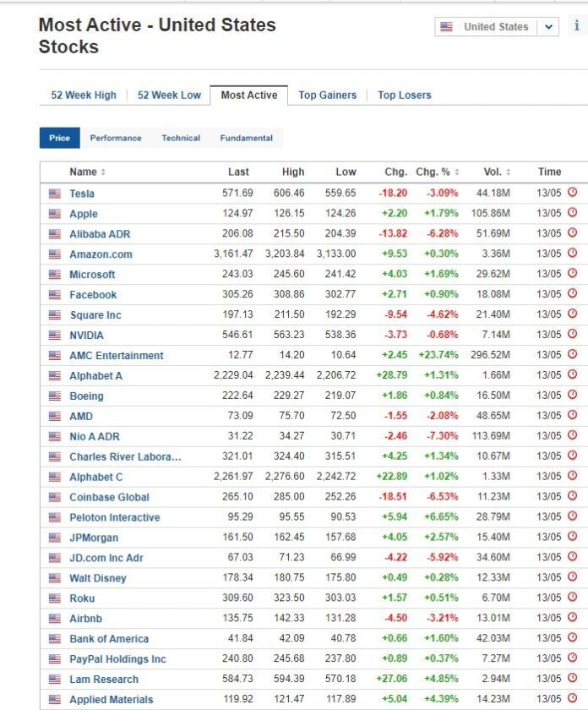Open the Peloton Interactive stock link
Viewport: 588px width, 710px height.
(x=115, y=517)
